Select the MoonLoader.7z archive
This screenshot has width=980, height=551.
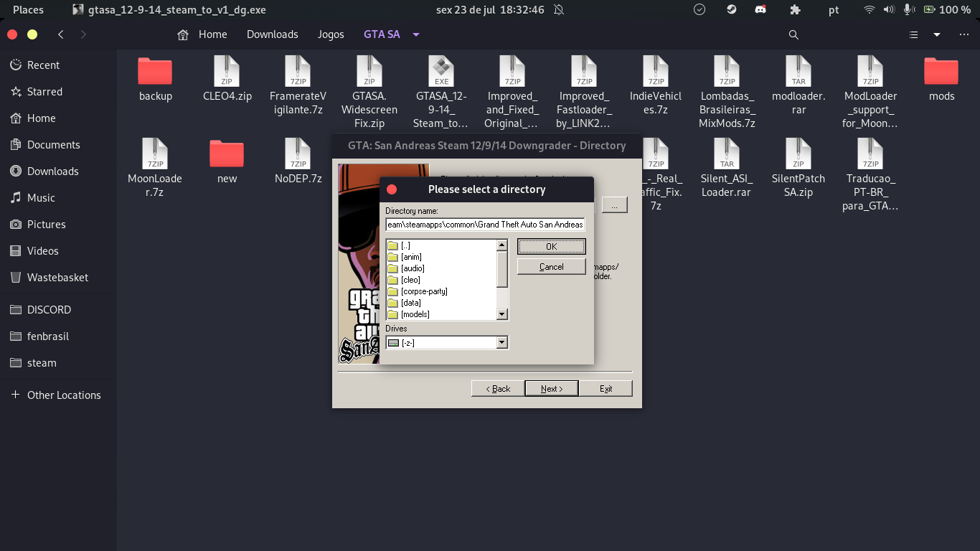pos(155,168)
